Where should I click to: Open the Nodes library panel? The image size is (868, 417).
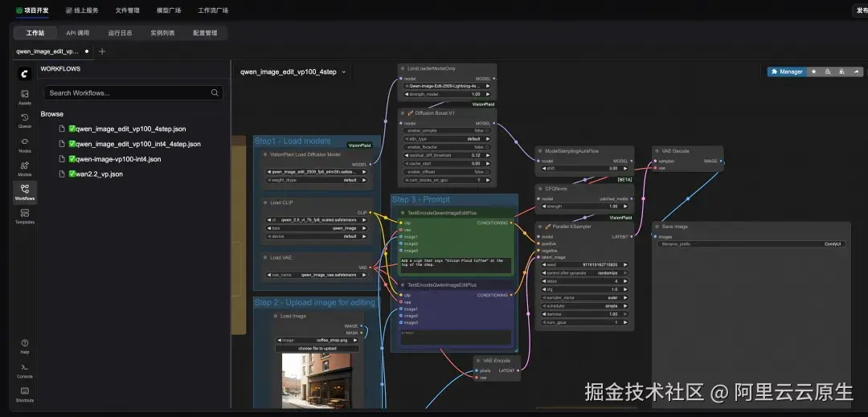pyautogui.click(x=25, y=145)
